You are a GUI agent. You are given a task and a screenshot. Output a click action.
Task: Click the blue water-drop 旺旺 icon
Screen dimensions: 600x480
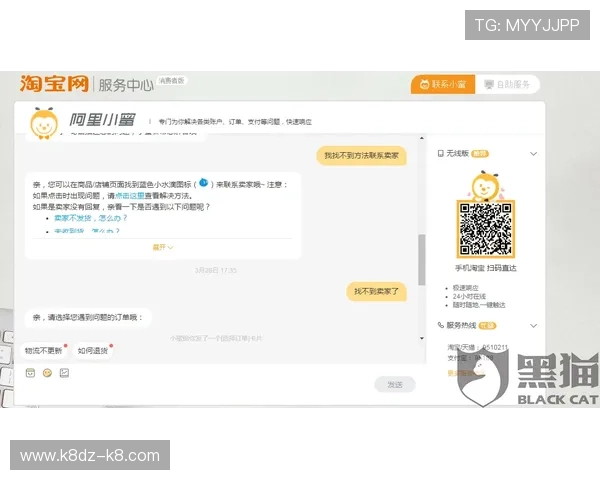pos(204,183)
